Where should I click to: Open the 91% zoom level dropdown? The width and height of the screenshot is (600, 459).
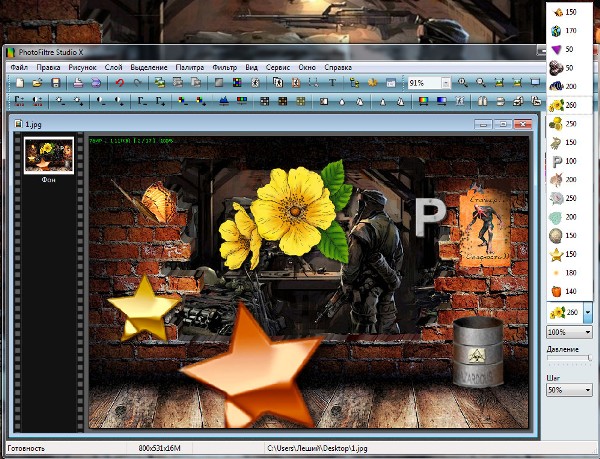(445, 82)
